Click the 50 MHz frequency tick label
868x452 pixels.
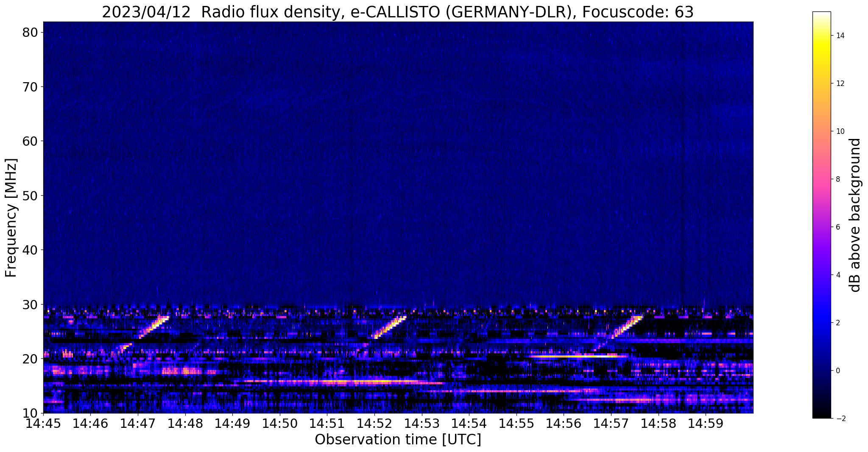[31, 196]
